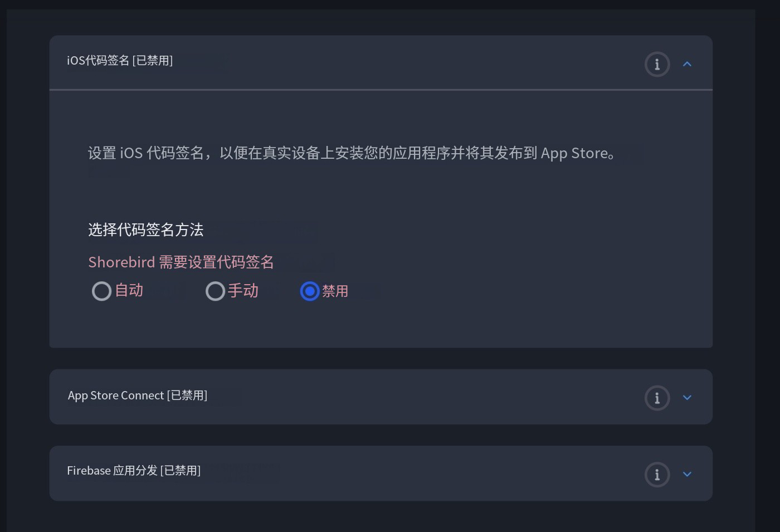Screen dimensions: 780x532
Task: Click the expand arrow icon on Firebase 应用分发 row
Action: (687, 475)
